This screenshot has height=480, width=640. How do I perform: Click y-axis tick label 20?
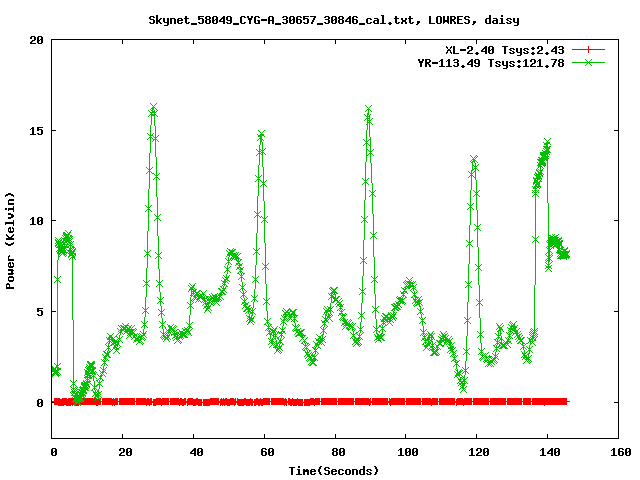[x=37, y=40]
